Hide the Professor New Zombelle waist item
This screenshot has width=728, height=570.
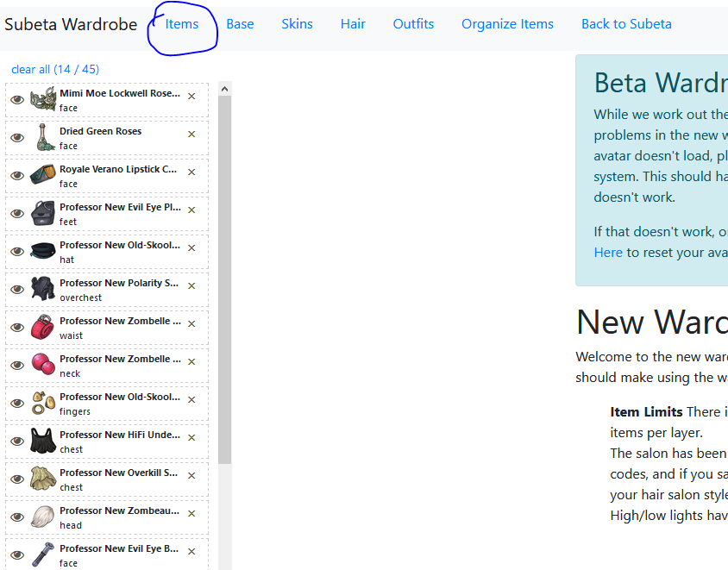(x=17, y=327)
